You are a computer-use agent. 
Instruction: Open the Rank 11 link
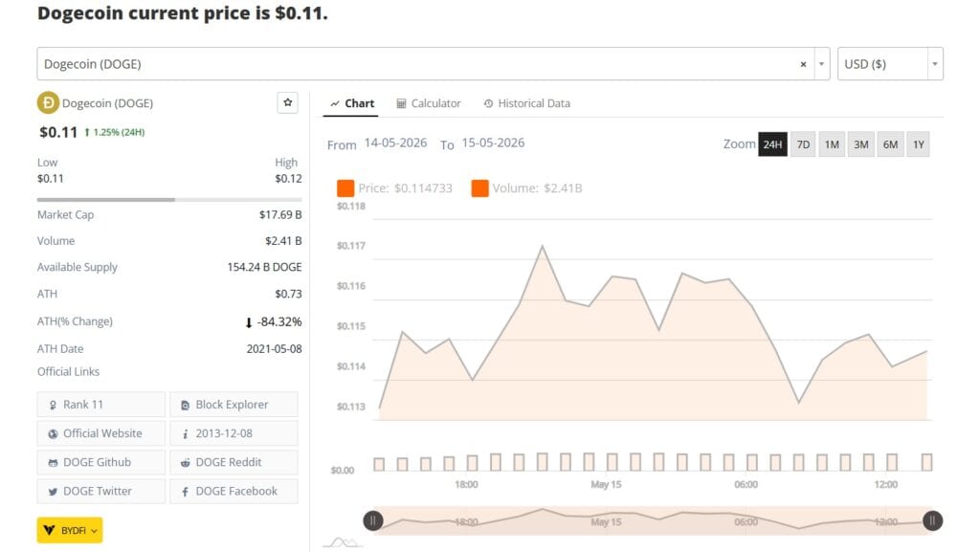[x=101, y=405]
